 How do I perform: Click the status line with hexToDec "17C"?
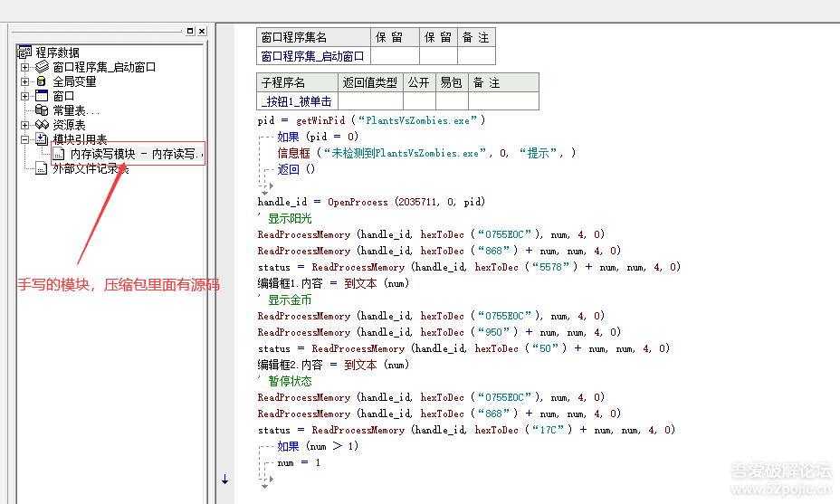(x=466, y=430)
